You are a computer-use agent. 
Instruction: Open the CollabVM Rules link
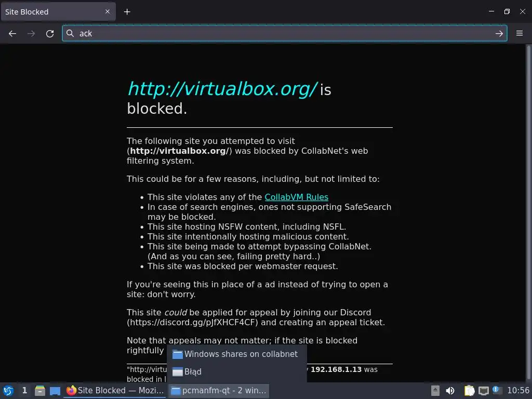click(296, 197)
